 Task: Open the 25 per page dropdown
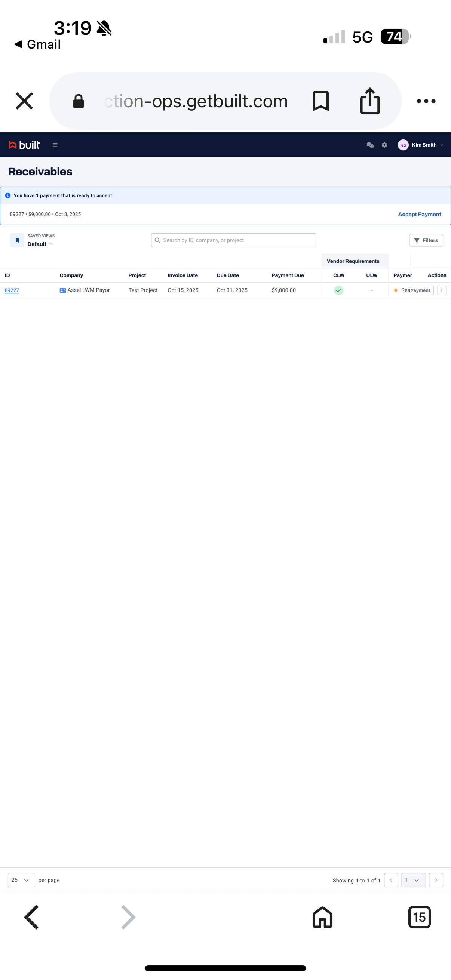pyautogui.click(x=21, y=880)
